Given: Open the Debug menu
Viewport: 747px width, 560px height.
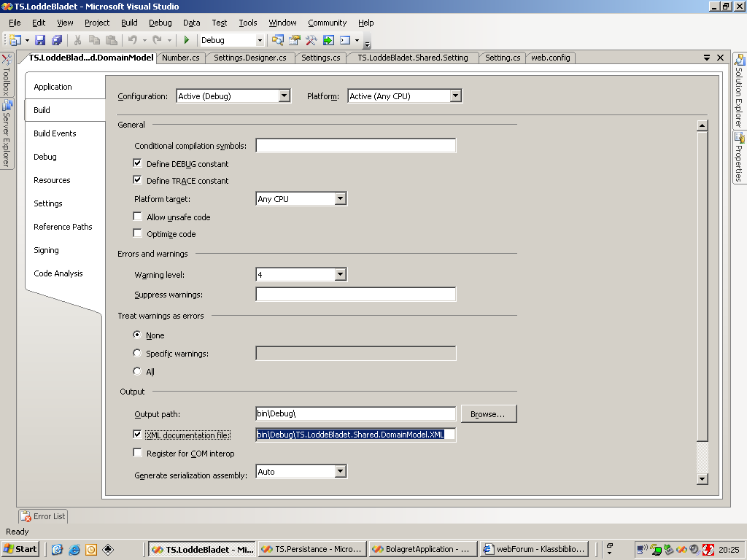Looking at the screenshot, I should [160, 23].
